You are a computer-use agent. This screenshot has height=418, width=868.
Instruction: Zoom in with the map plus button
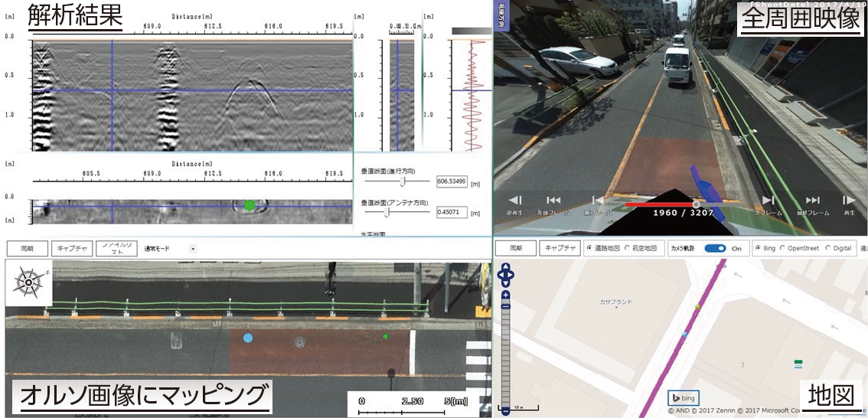click(x=505, y=296)
